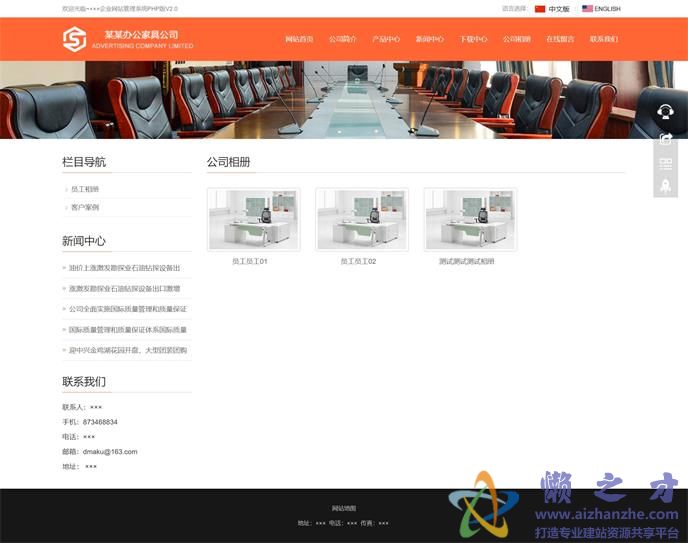Open 在线留言 navigation item
The width and height of the screenshot is (688, 543).
560,39
